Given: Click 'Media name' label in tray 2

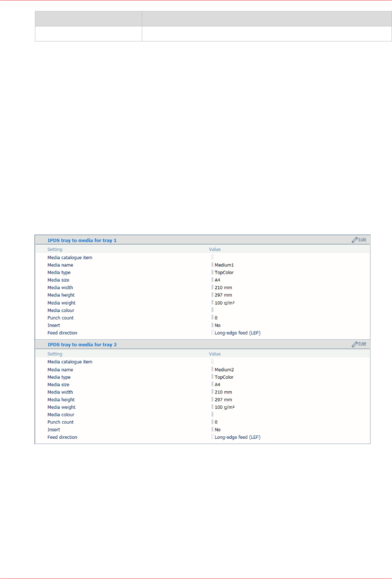Looking at the screenshot, I should [60, 370].
